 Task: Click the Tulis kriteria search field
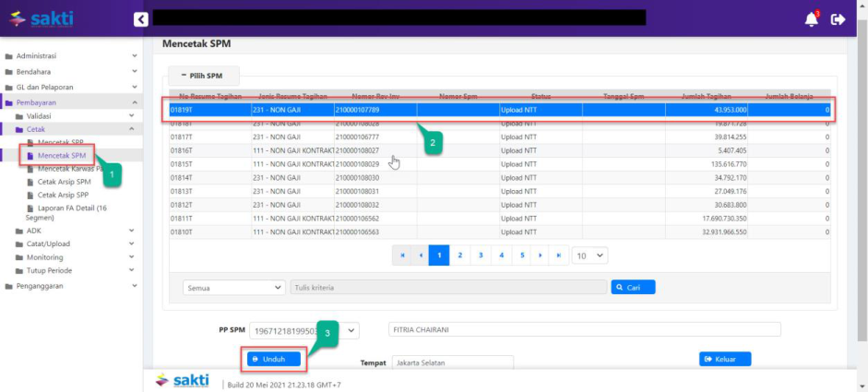(448, 288)
